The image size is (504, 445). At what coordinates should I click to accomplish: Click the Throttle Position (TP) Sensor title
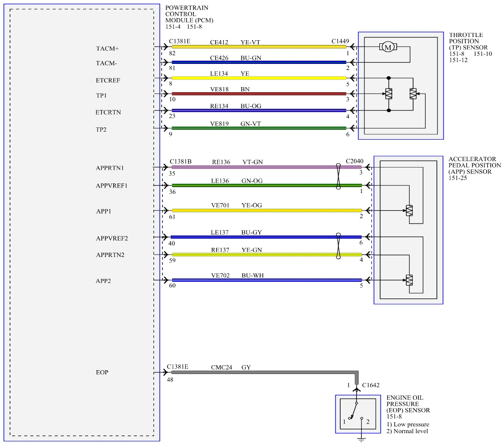point(468,41)
